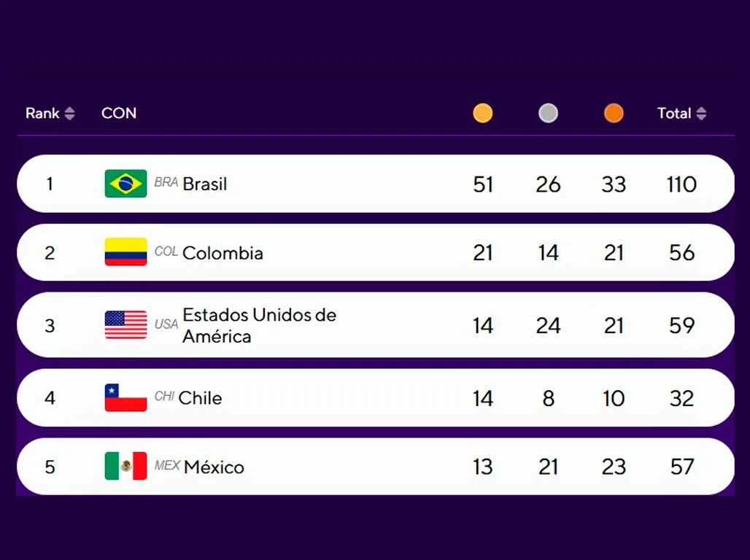Image resolution: width=750 pixels, height=560 pixels.
Task: Click the Rank column header label
Action: [42, 113]
